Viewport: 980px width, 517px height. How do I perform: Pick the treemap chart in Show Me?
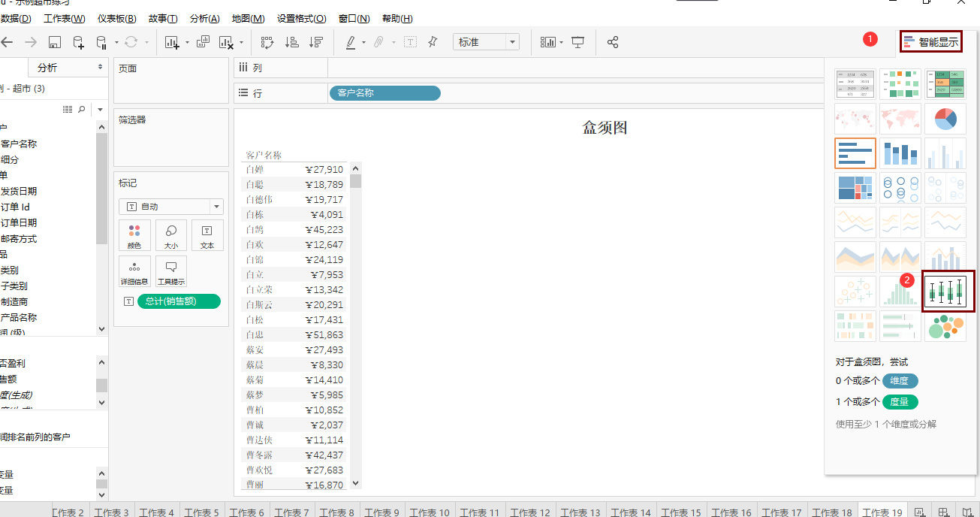pos(855,187)
